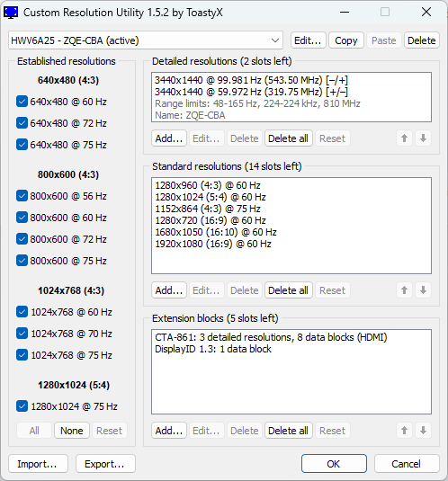Viewport: 448px width, 481px height.
Task: Click the Paste button at the top
Action: point(383,40)
